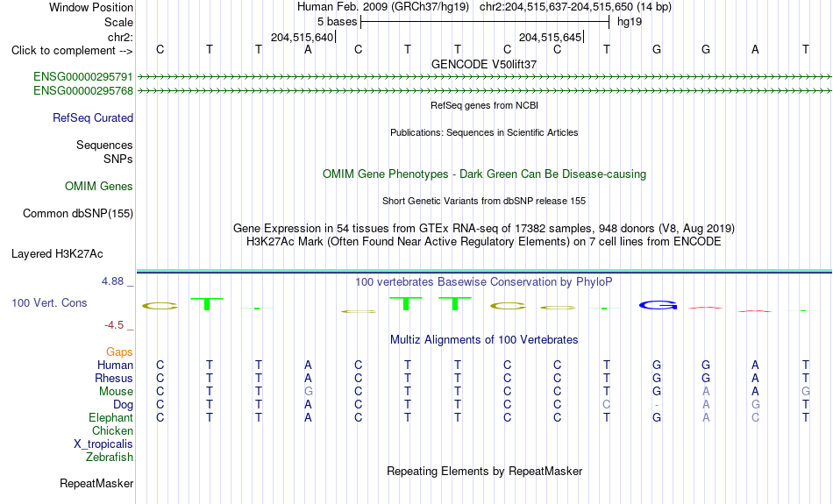Select the Rhesus species row label
Screen dimensions: 833x504
[114, 378]
